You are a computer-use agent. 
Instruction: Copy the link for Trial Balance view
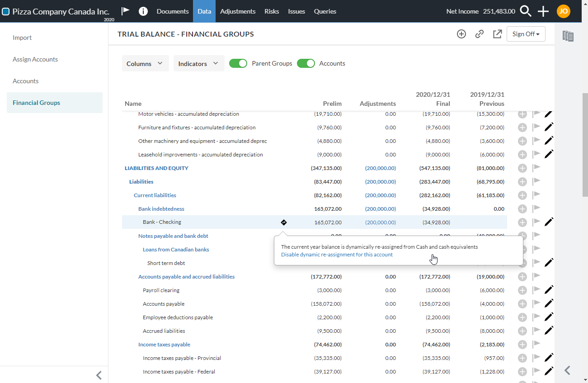point(479,34)
